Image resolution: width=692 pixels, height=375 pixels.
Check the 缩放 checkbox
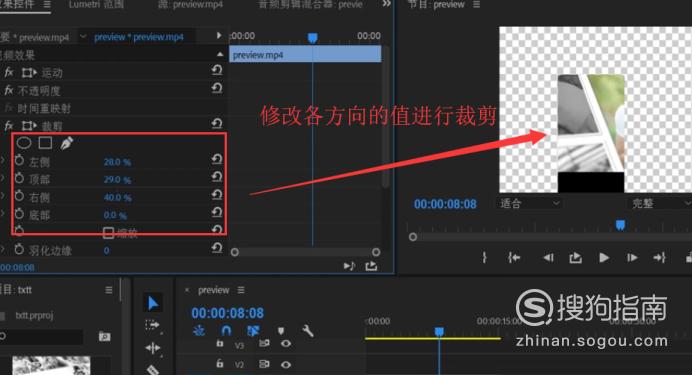[x=108, y=232]
